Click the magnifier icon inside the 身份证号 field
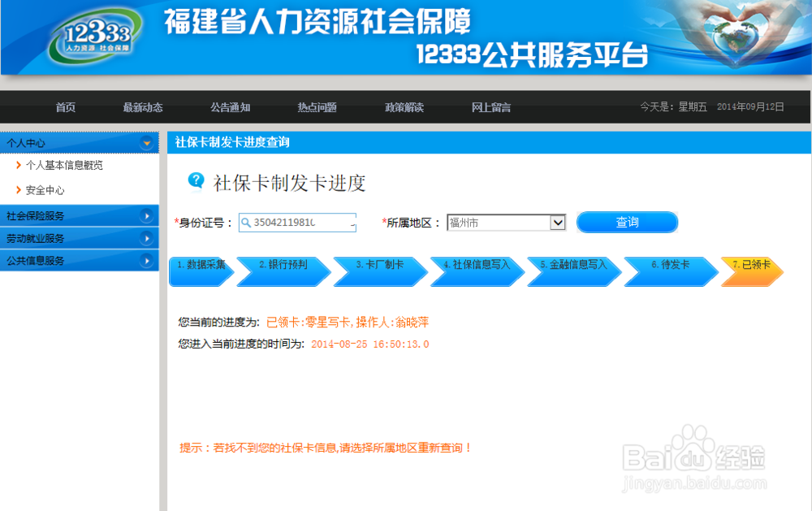 pyautogui.click(x=246, y=222)
